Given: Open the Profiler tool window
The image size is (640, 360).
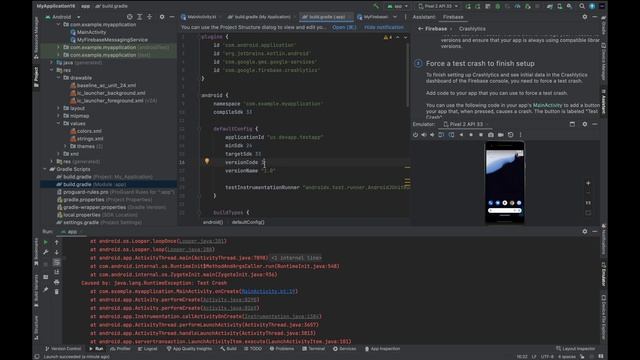Looking at the screenshot, I should pyautogui.click(x=120, y=349).
